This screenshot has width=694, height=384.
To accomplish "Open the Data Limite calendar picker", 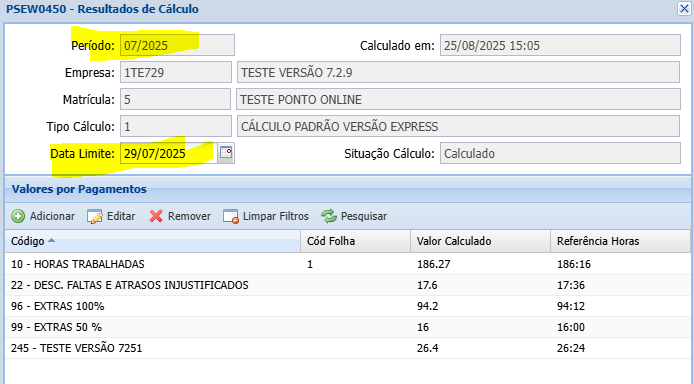I will pos(226,153).
